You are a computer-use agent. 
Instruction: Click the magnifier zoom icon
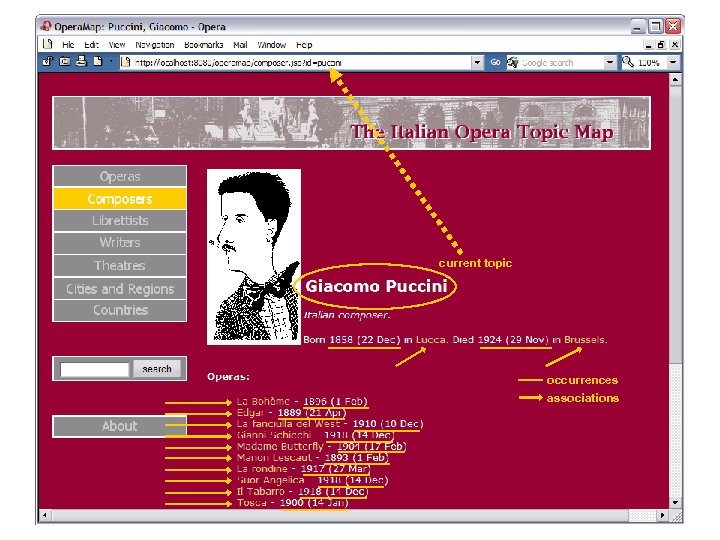(628, 62)
